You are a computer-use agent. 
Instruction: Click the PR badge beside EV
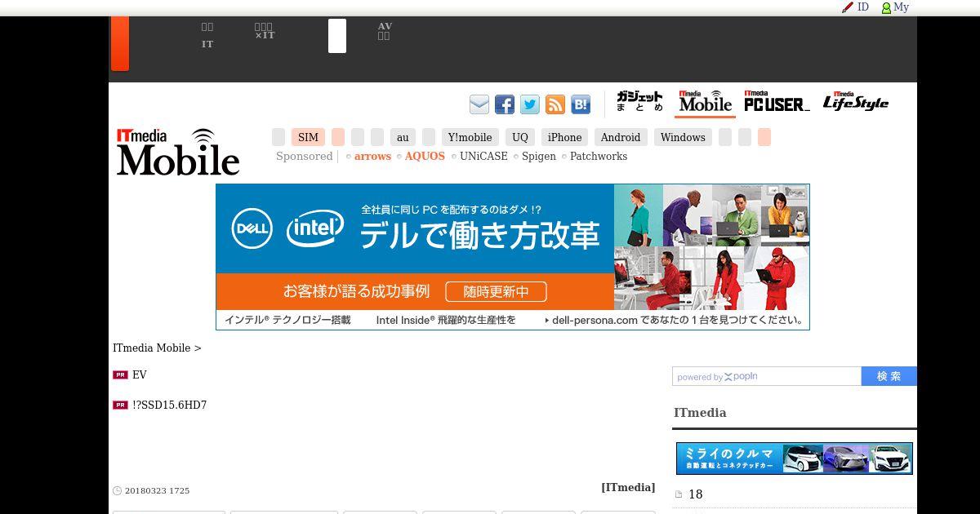[x=120, y=374]
